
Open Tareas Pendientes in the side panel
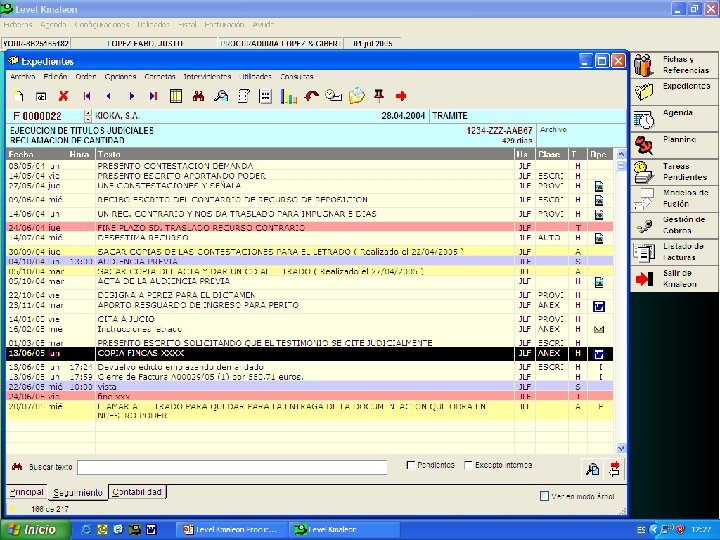point(672,171)
